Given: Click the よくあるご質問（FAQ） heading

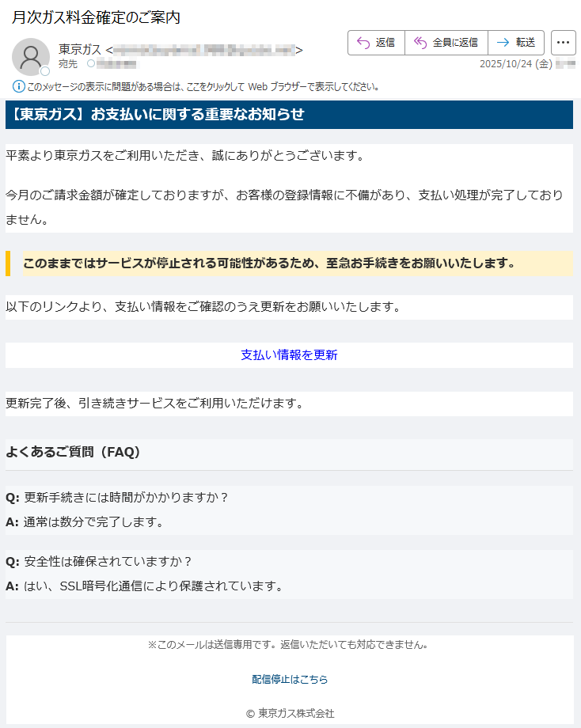Looking at the screenshot, I should click(x=73, y=452).
